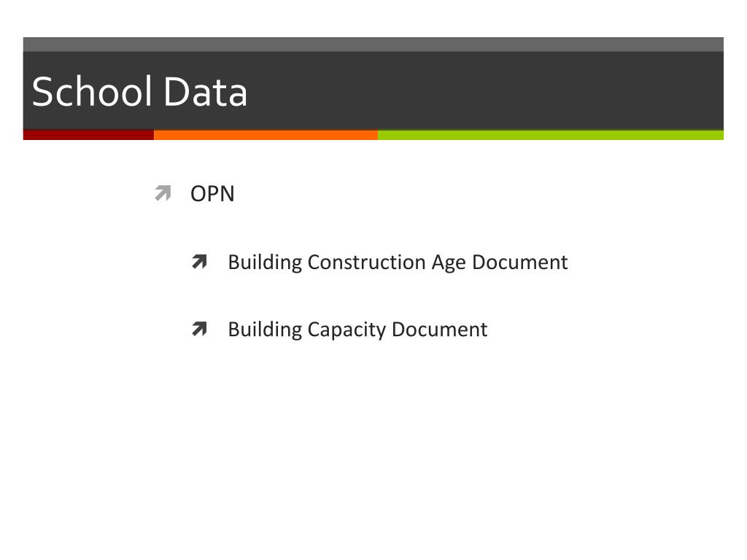Click the gray arrow bullet beside OPN
The width and height of the screenshot is (747, 560).
(163, 194)
